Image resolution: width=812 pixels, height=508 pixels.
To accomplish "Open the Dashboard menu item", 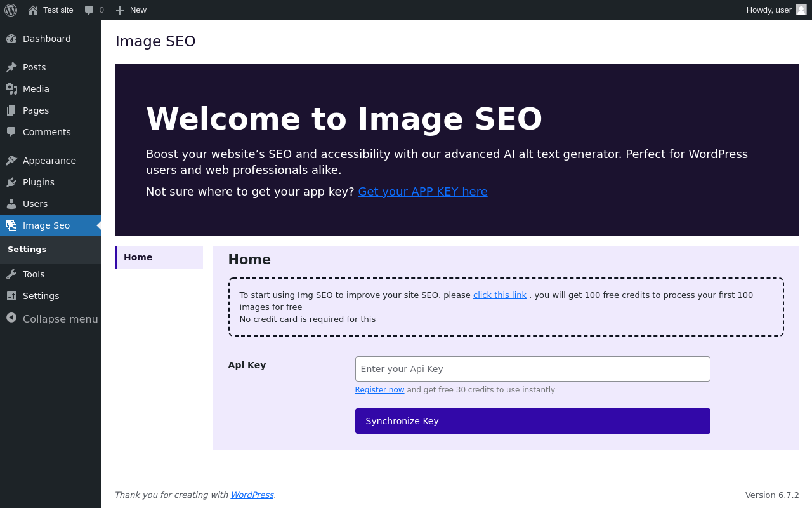I will click(x=51, y=39).
